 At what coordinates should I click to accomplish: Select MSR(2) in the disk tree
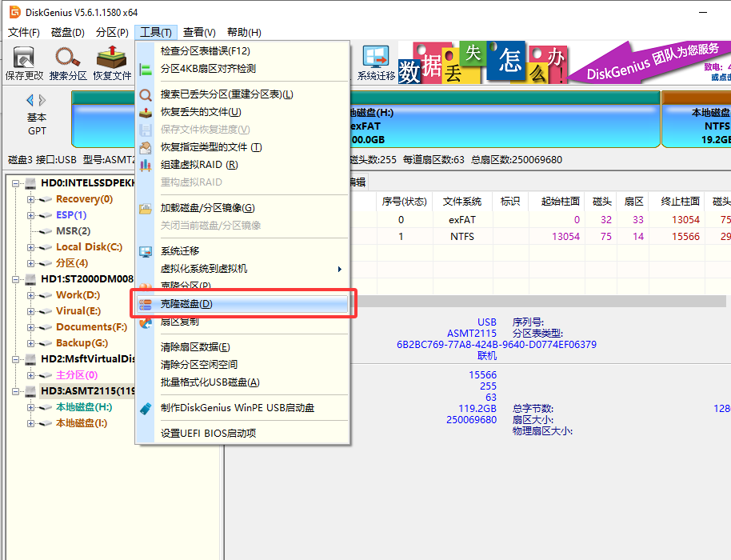[x=74, y=231]
